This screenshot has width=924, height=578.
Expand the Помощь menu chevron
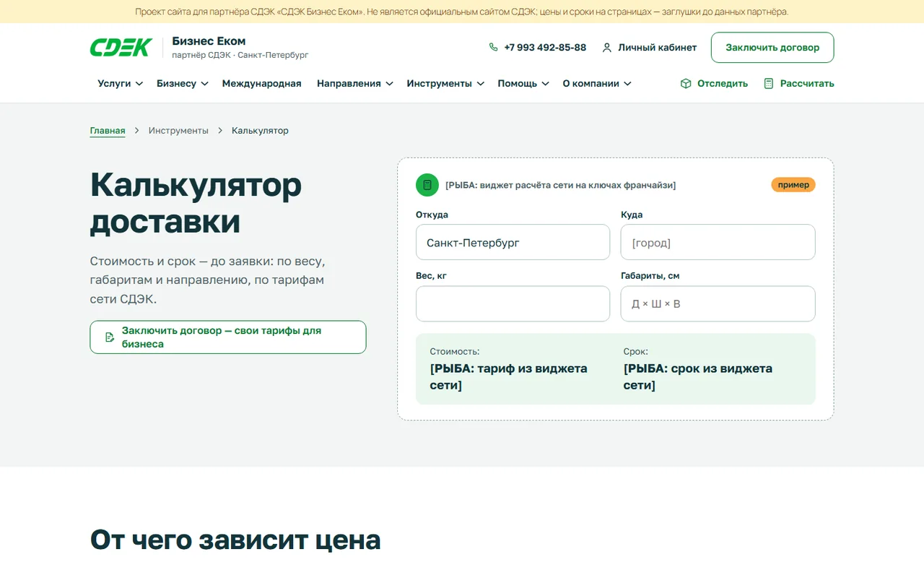click(546, 84)
